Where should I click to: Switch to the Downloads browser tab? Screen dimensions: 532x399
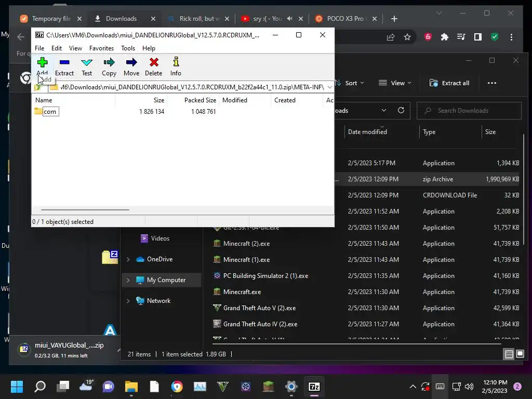121,19
